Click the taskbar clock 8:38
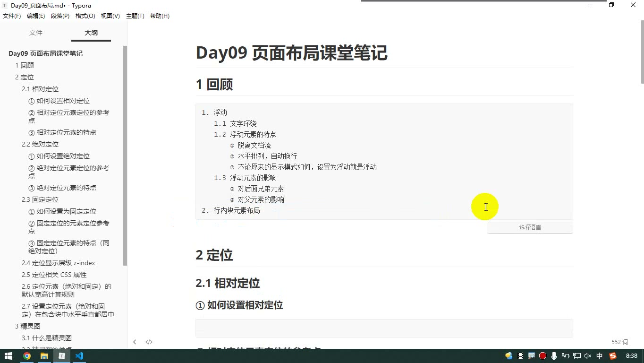The width and height of the screenshot is (644, 363). coord(631,356)
